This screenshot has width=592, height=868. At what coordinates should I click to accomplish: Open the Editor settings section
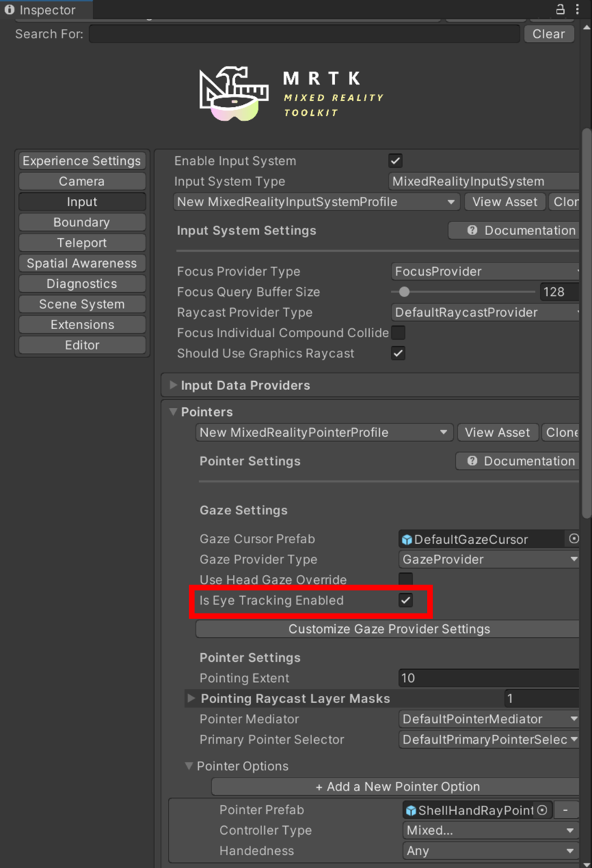[82, 345]
